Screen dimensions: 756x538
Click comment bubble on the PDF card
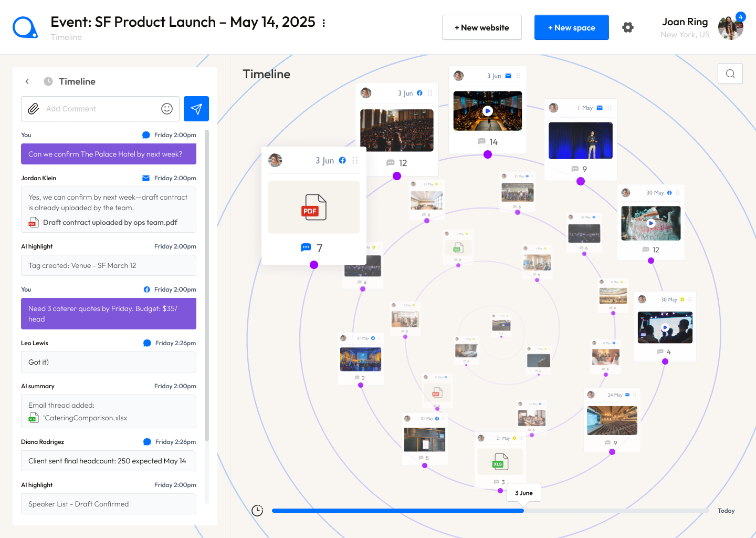pos(306,247)
